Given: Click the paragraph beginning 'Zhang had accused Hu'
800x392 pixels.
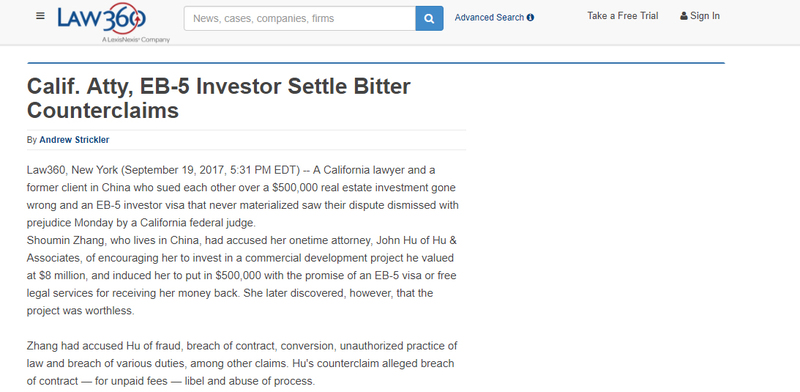Looking at the screenshot, I should click(242, 363).
